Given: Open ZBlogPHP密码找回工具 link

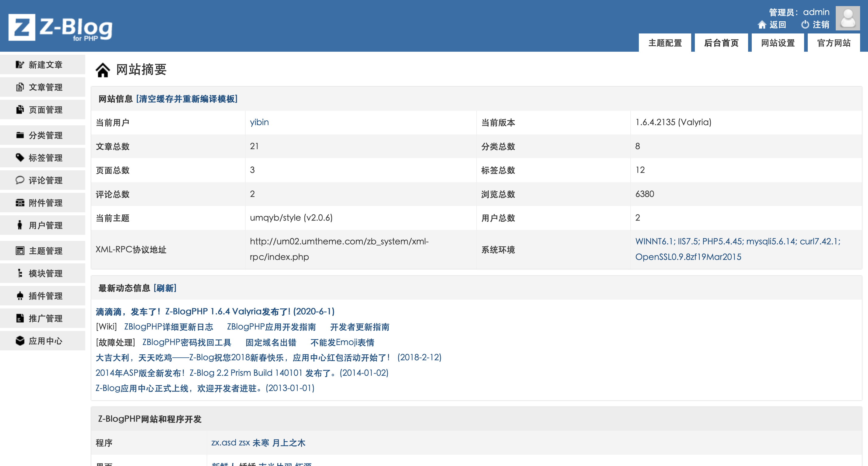Looking at the screenshot, I should click(187, 343).
